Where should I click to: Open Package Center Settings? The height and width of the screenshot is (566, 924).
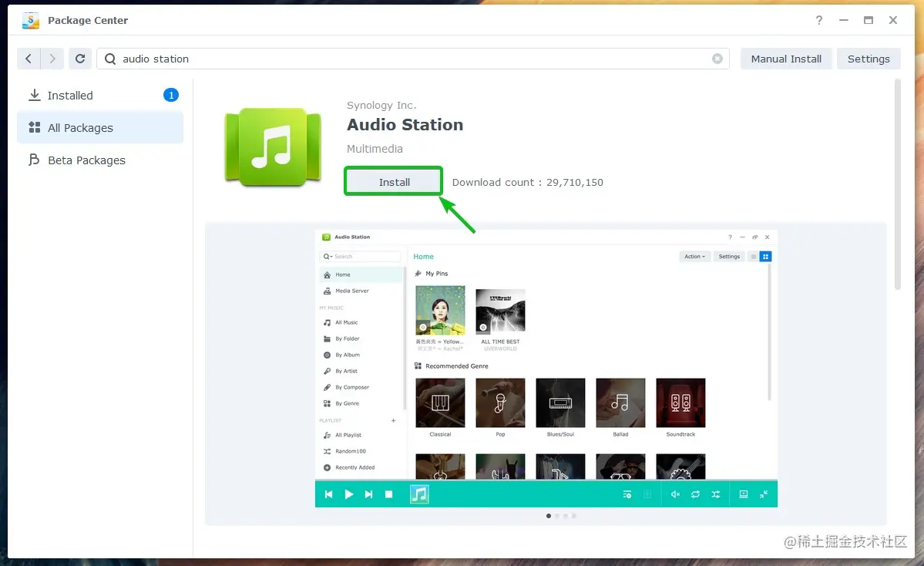click(869, 59)
